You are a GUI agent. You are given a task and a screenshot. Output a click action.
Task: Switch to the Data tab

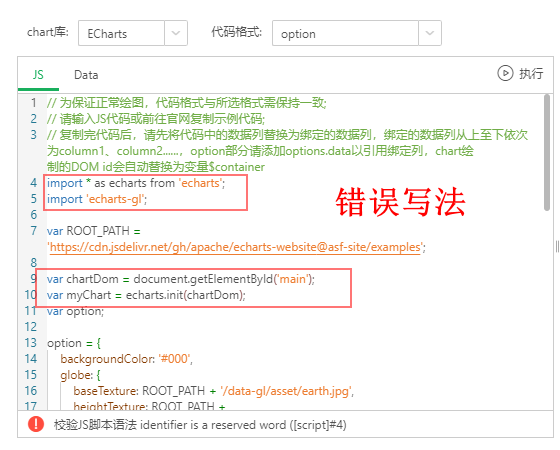tap(86, 75)
